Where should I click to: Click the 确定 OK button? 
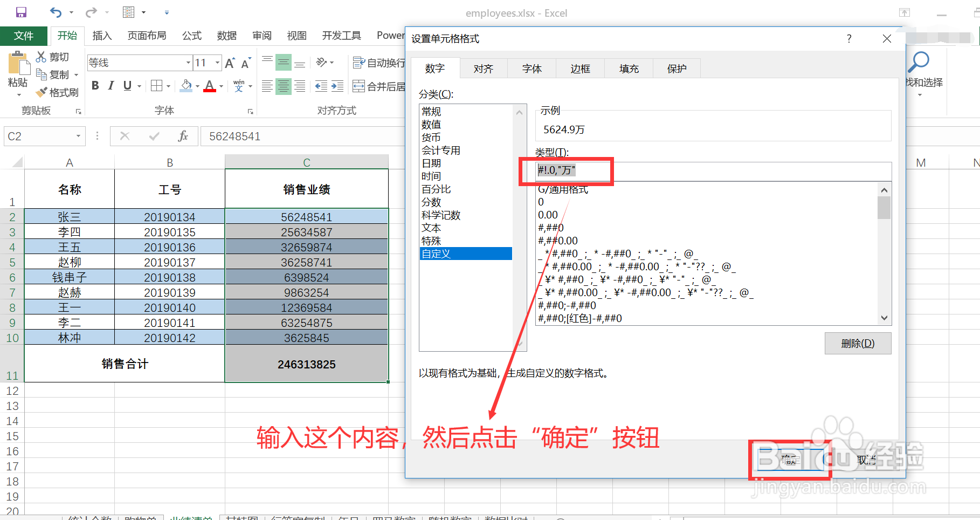[x=790, y=460]
